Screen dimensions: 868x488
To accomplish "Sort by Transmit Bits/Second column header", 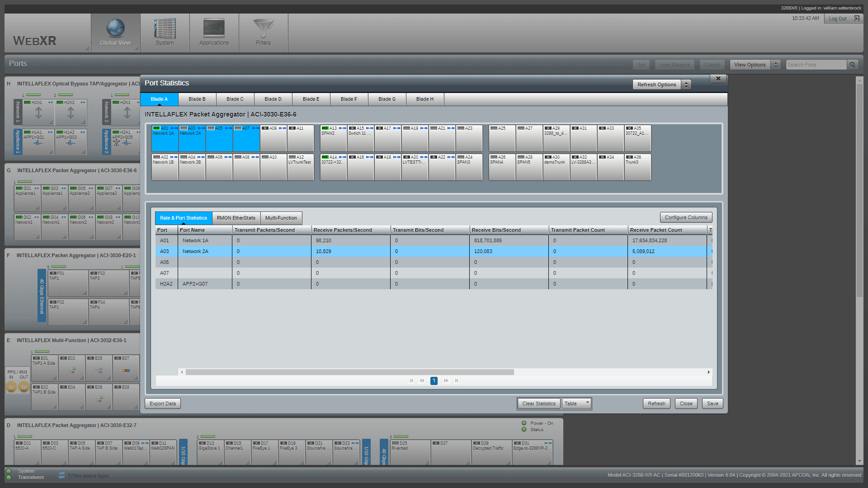I will [430, 230].
